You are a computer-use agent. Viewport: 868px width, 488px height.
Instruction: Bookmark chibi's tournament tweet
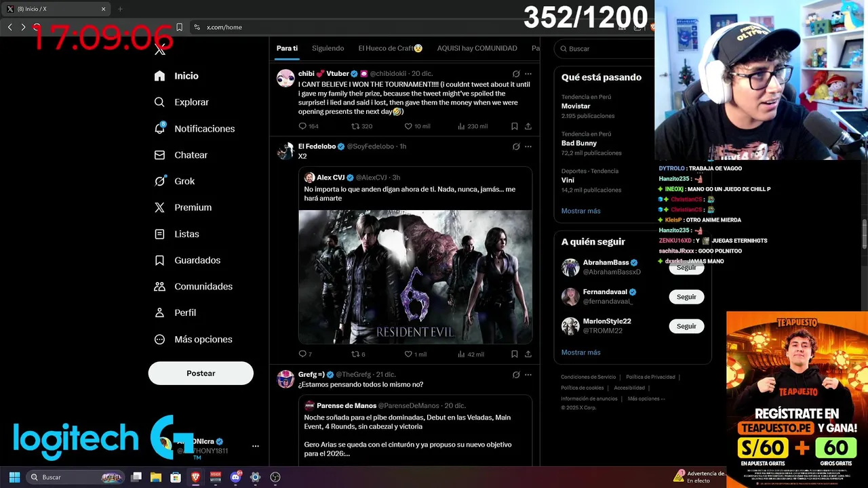pyautogui.click(x=514, y=126)
